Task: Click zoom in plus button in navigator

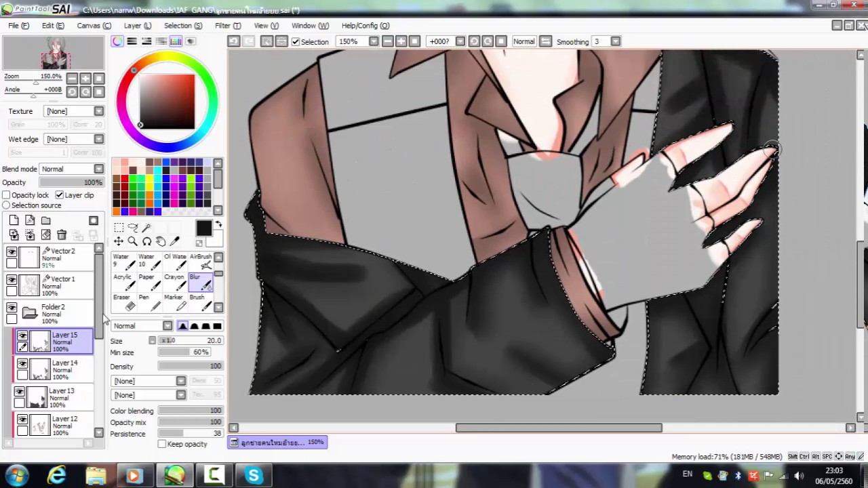Action: point(85,78)
